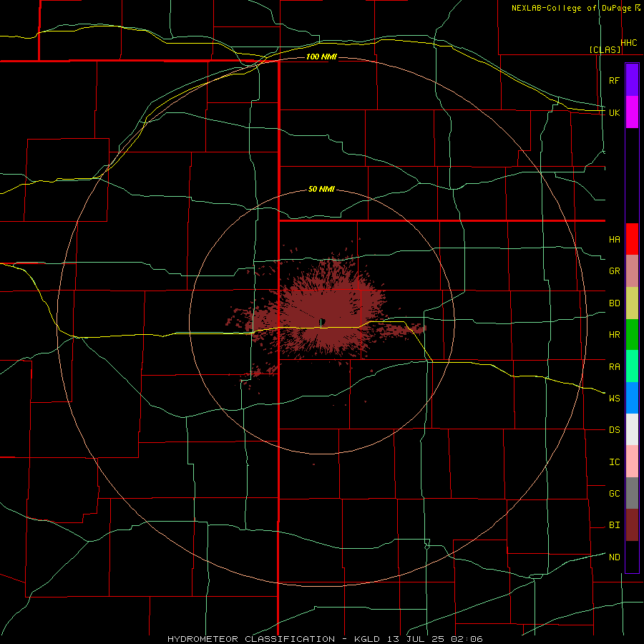Click the 'GC' legend label
This screenshot has width=644, height=644.
(615, 493)
